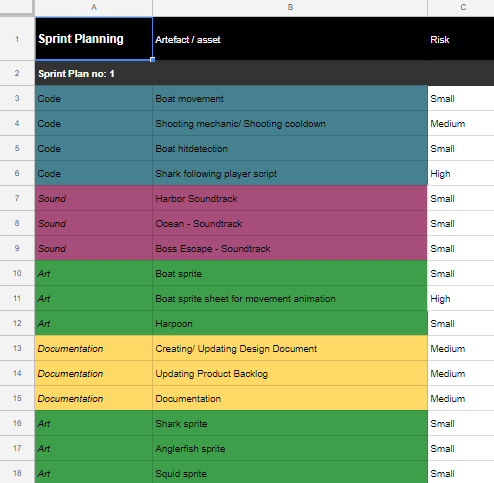The image size is (494, 483).
Task: Click 'Code' cell in row 6
Action: click(x=94, y=173)
